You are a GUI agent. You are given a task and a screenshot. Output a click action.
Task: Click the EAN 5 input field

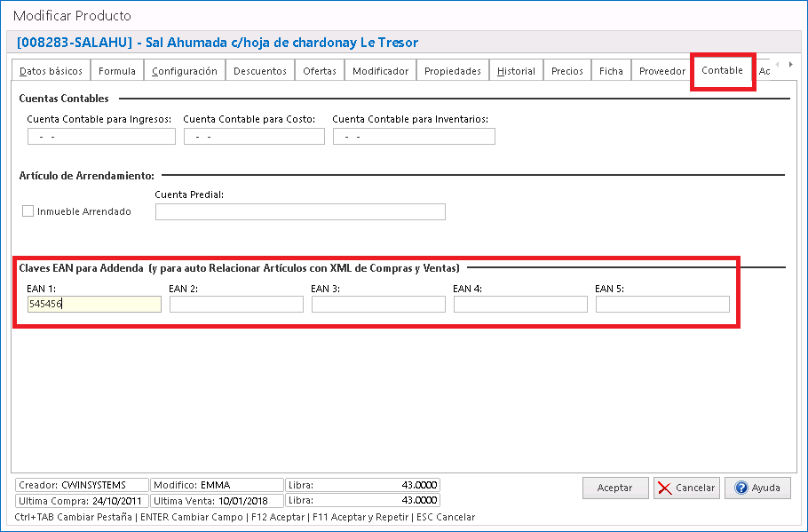[662, 305]
